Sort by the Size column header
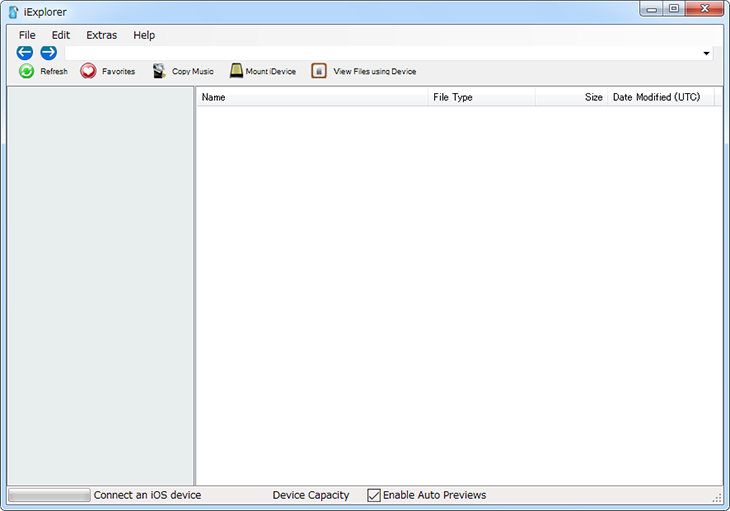The image size is (730, 511). (x=571, y=97)
